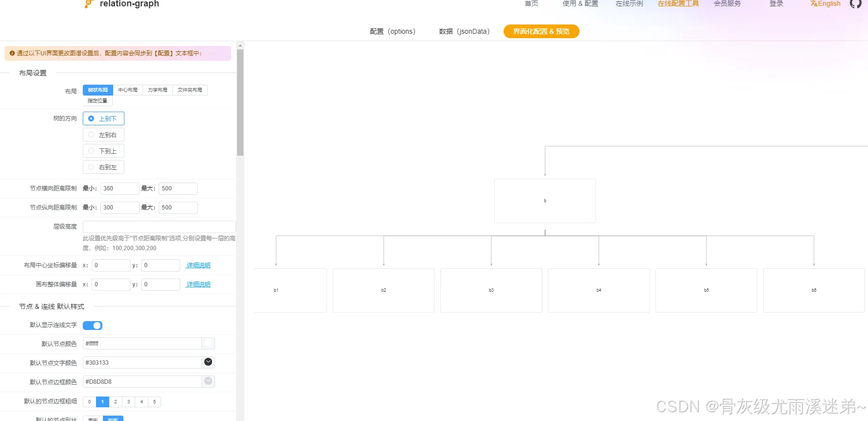This screenshot has height=421, width=868.
Task: Select the 下到上 tree direction radio
Action: [103, 151]
